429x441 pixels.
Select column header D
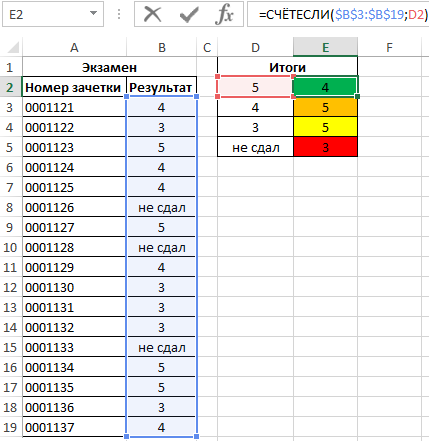[255, 47]
